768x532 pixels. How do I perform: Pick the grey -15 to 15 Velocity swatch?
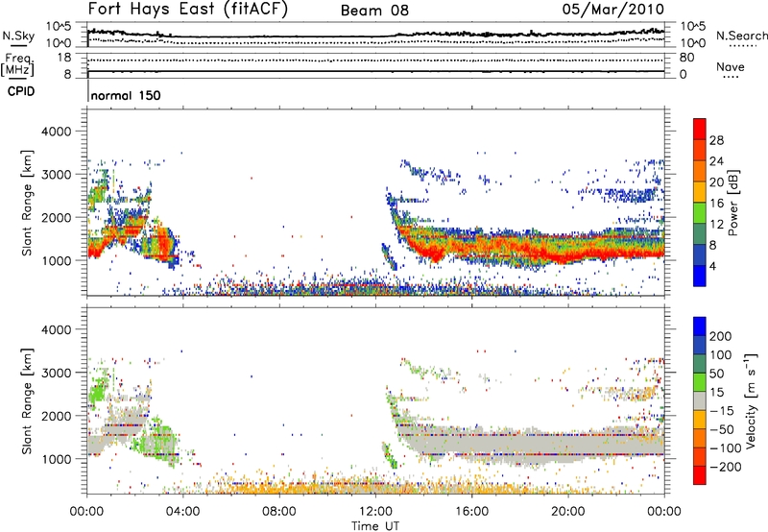[700, 400]
